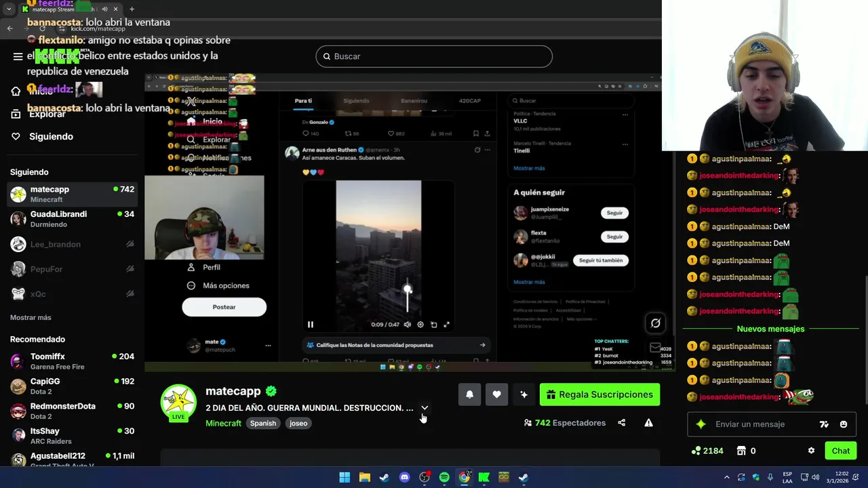Open CapiGG recommended Dota 2 channel
The height and width of the screenshot is (488, 868).
(x=73, y=386)
